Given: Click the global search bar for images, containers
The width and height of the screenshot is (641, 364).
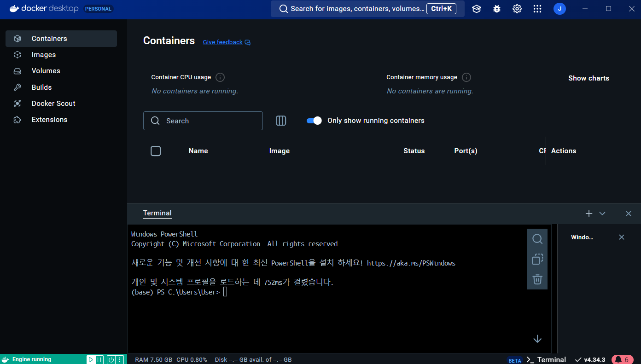Looking at the screenshot, I should click(367, 9).
